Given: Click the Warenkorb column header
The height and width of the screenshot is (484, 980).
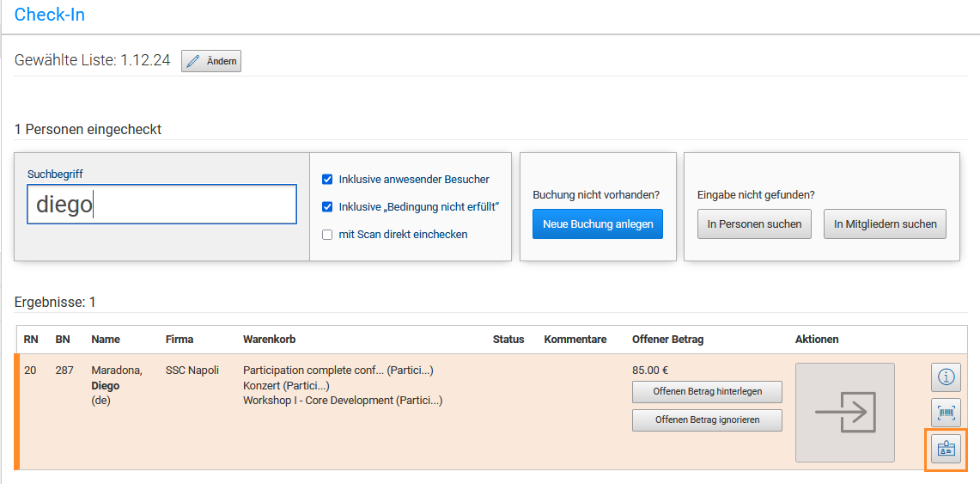Looking at the screenshot, I should click(x=270, y=340).
